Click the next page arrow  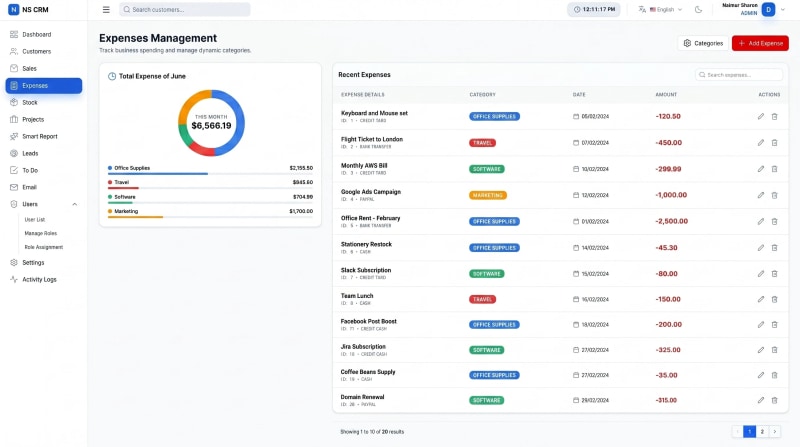click(774, 432)
